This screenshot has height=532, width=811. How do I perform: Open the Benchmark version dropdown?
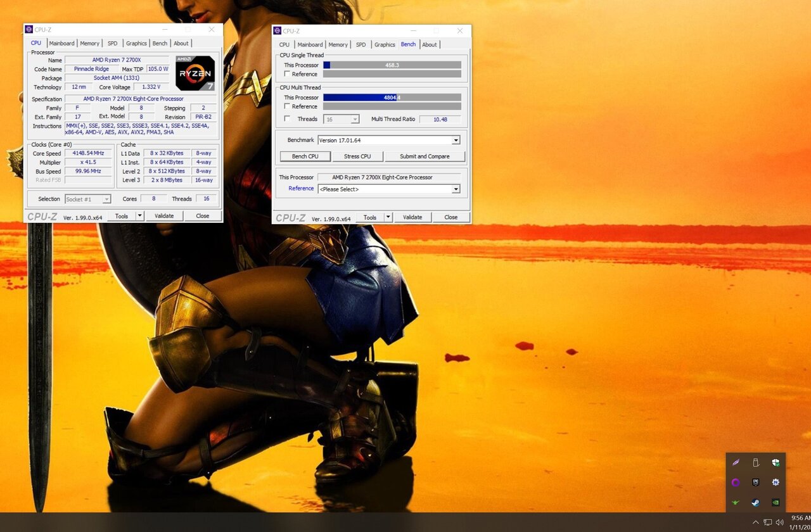[456, 140]
